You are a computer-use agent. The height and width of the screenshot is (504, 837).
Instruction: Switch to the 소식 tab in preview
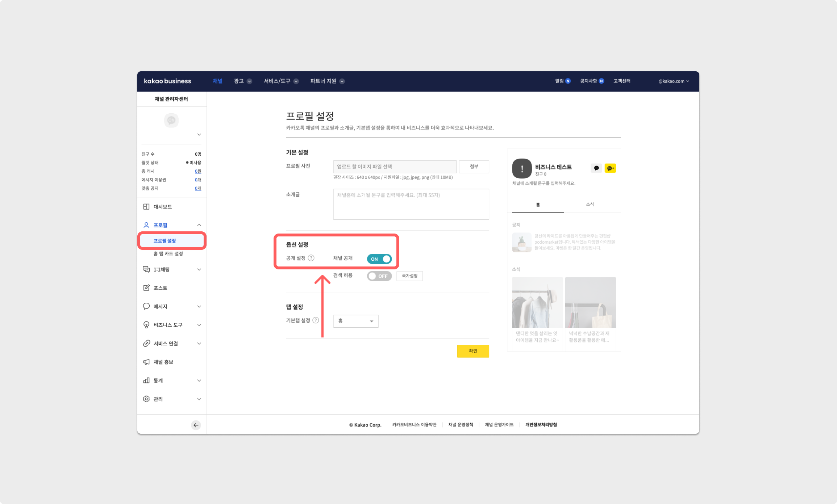tap(590, 205)
